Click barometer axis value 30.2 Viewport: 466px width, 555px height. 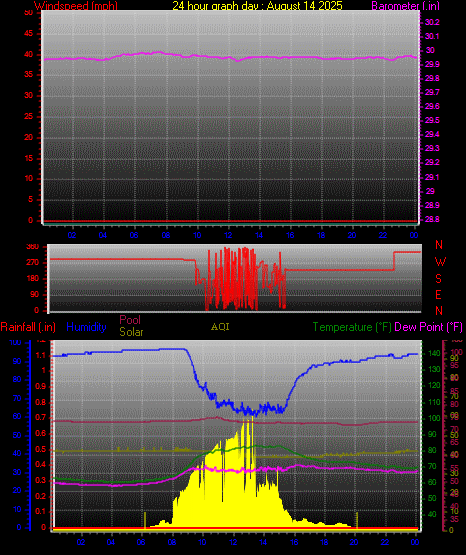(432, 22)
